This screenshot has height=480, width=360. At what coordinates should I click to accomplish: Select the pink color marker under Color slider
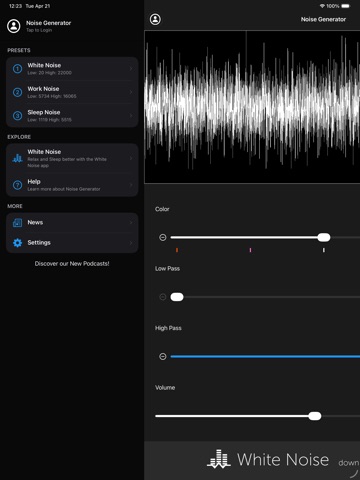pyautogui.click(x=250, y=250)
